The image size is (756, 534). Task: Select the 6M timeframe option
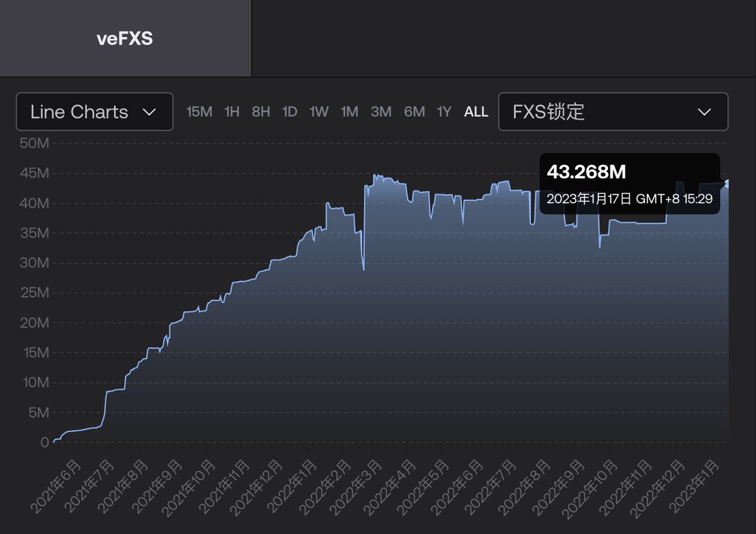414,111
